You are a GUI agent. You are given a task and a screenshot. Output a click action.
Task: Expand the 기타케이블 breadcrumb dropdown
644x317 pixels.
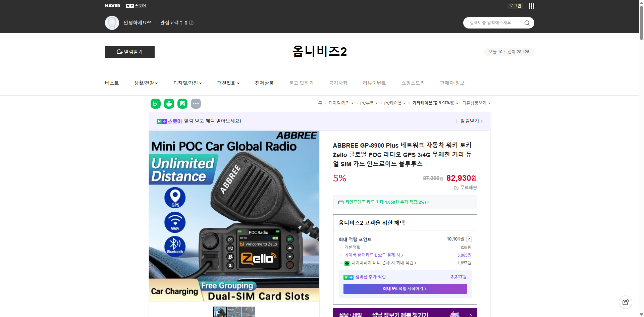click(458, 103)
